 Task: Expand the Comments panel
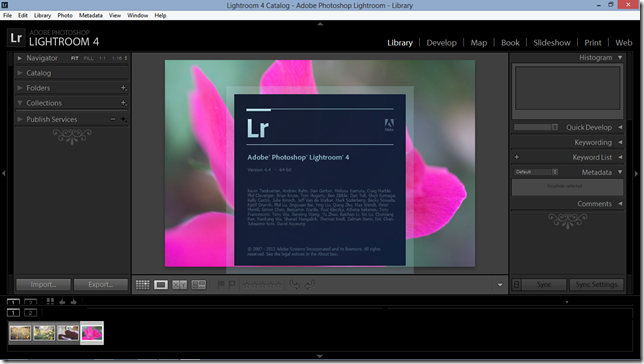pyautogui.click(x=620, y=204)
